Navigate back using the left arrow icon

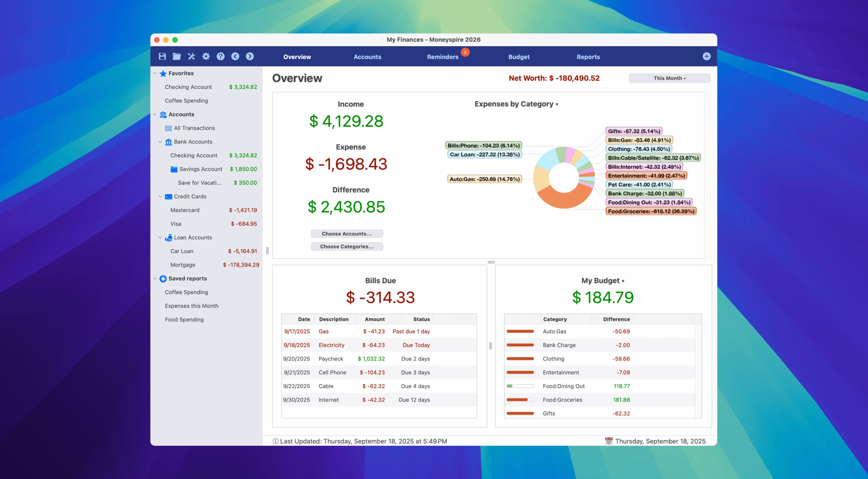point(235,56)
